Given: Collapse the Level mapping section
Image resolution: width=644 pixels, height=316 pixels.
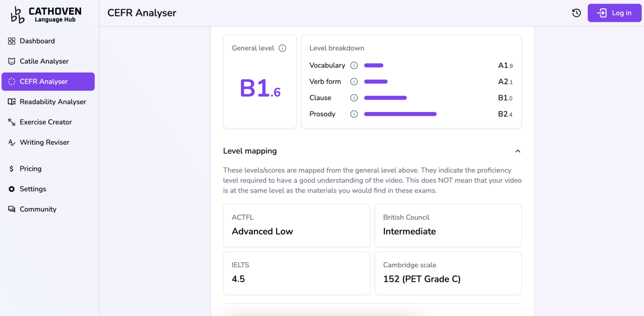Looking at the screenshot, I should click(518, 151).
